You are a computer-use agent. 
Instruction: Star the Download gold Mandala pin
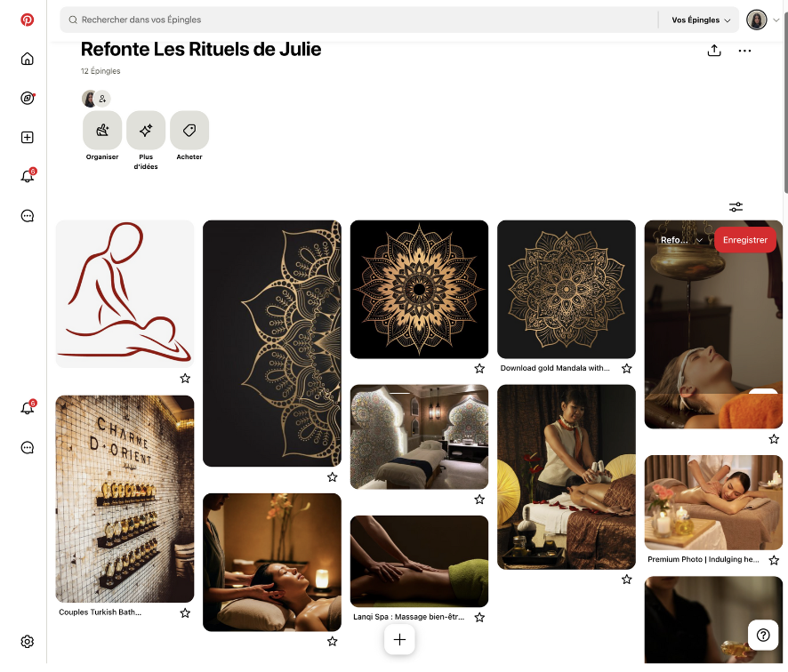pyautogui.click(x=626, y=369)
